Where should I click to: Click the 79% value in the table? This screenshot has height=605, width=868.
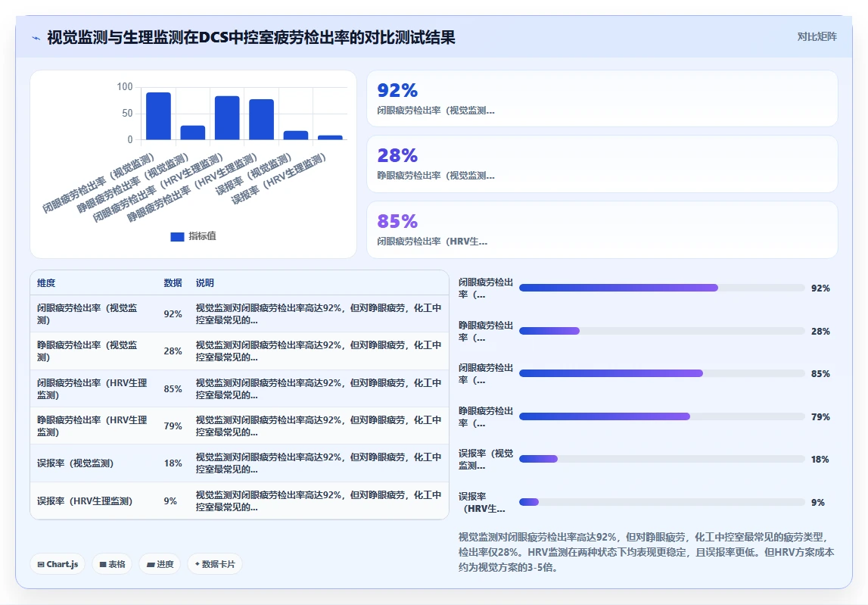point(173,426)
